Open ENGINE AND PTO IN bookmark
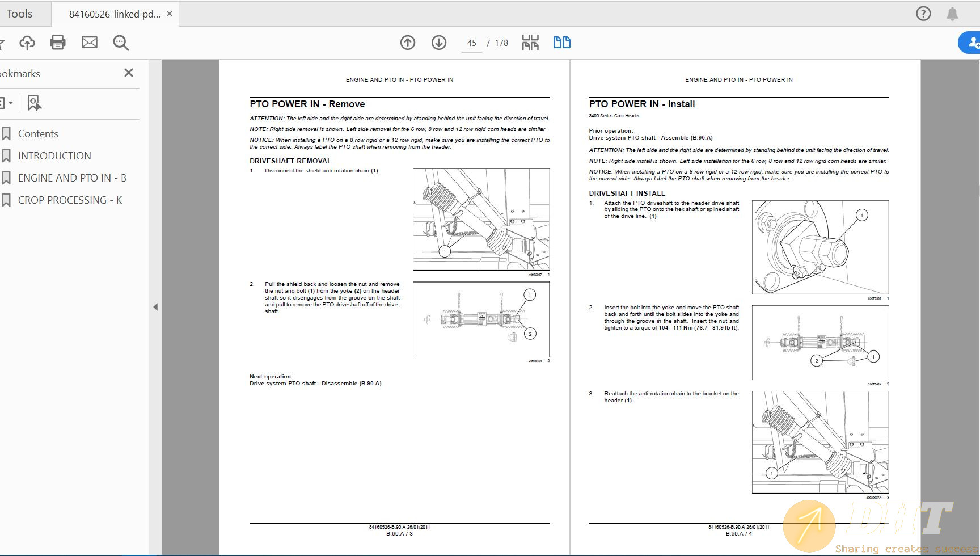This screenshot has width=980, height=556. [72, 178]
